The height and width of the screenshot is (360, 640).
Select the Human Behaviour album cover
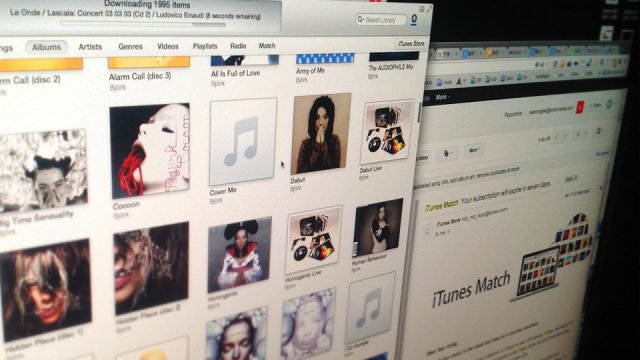click(x=378, y=228)
